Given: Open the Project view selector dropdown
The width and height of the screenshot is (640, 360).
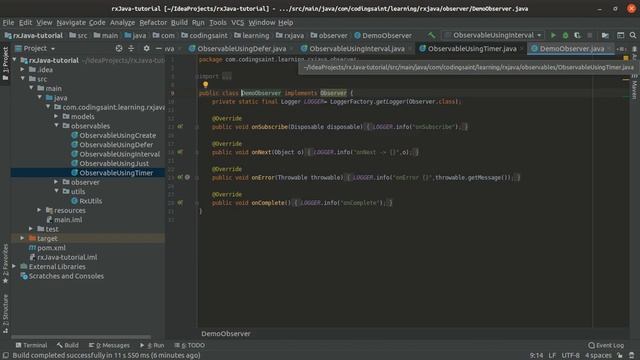Looking at the screenshot, I should point(35,48).
